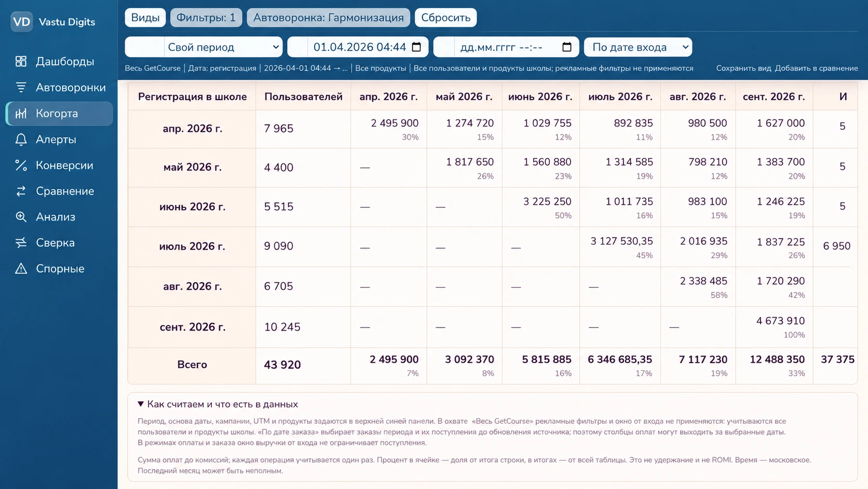Image resolution: width=868 pixels, height=489 pixels.
Task: Click cell value 3 127 530,35
Action: pyautogui.click(x=621, y=241)
